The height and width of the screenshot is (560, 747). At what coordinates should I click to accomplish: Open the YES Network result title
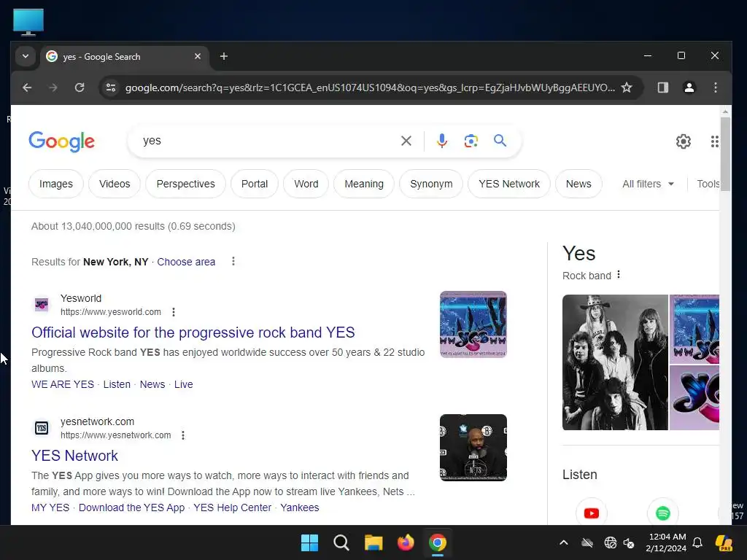coord(75,456)
